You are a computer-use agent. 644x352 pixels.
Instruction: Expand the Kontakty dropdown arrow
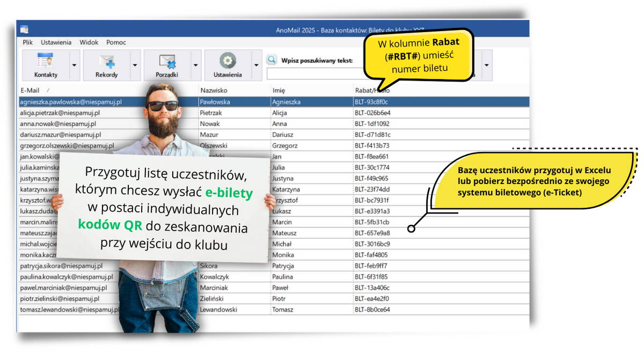(x=74, y=65)
